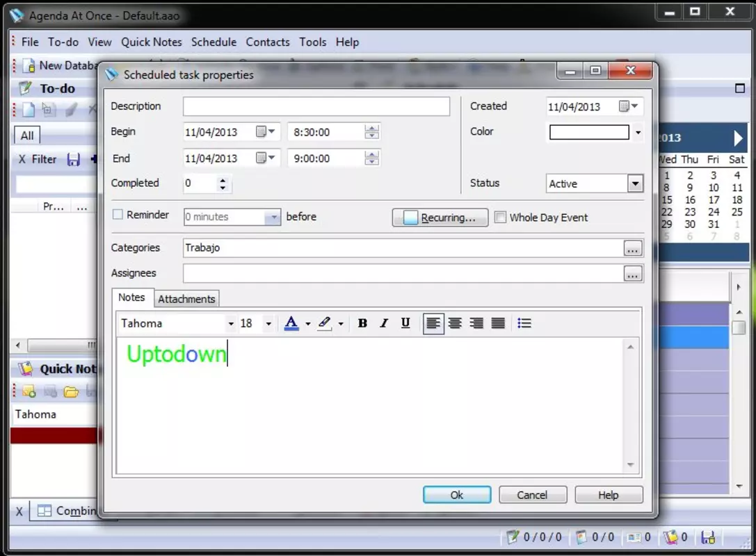Open the Tools menu
756x556 pixels.
point(312,42)
